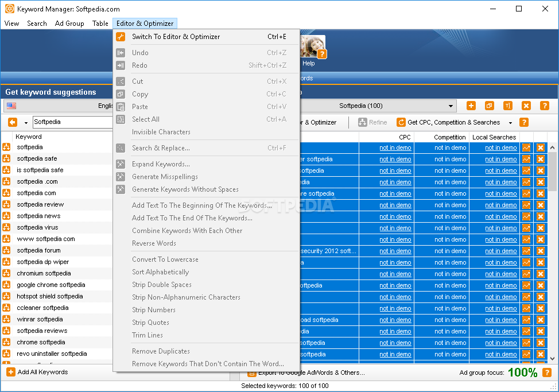Choose Search & Replace menu entry
Image resolution: width=559 pixels, height=392 pixels.
[x=207, y=148]
